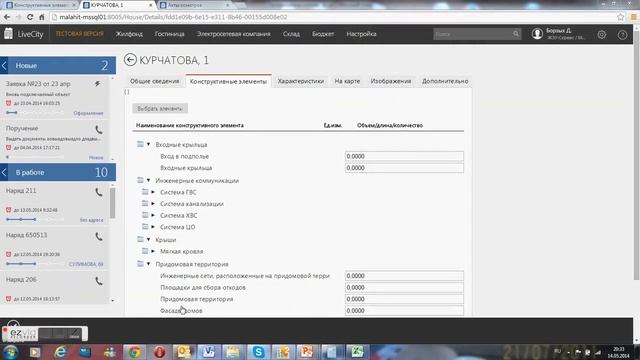Click the folder icon beside Система ГВС
The height and width of the screenshot is (360, 640).
click(x=145, y=191)
